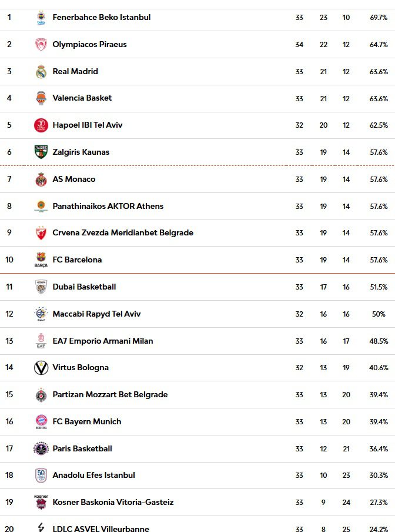
Task: Click the Zalgiris Kaunas green shield logo
Action: tap(41, 152)
